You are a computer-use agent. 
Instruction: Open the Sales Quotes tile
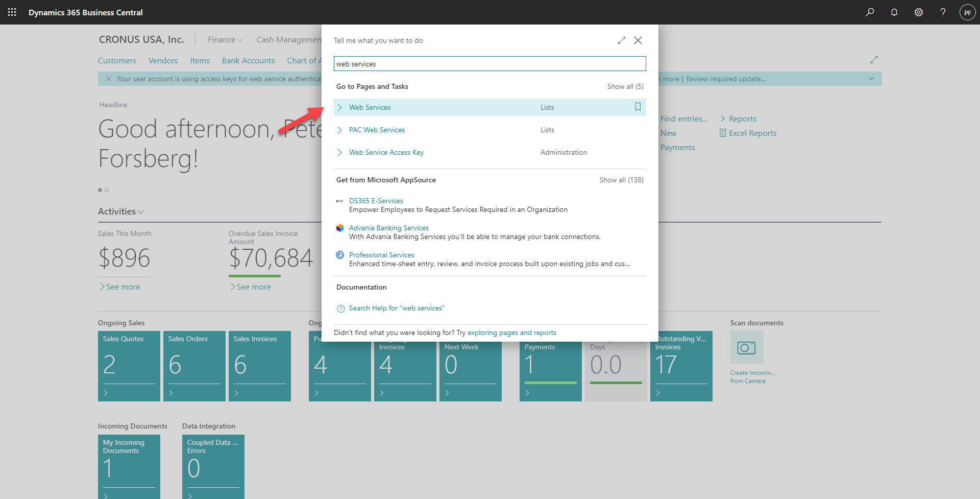point(129,366)
